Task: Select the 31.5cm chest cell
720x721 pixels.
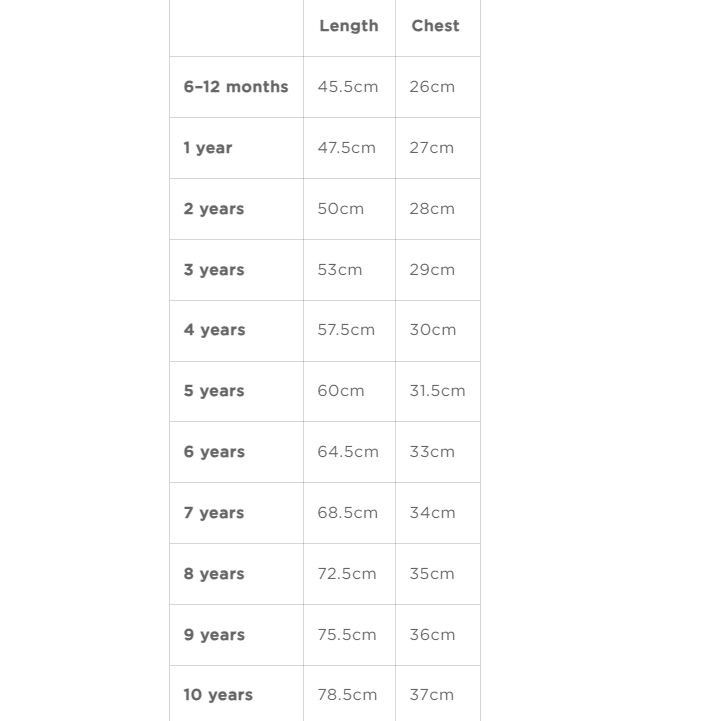Action: [x=437, y=391]
